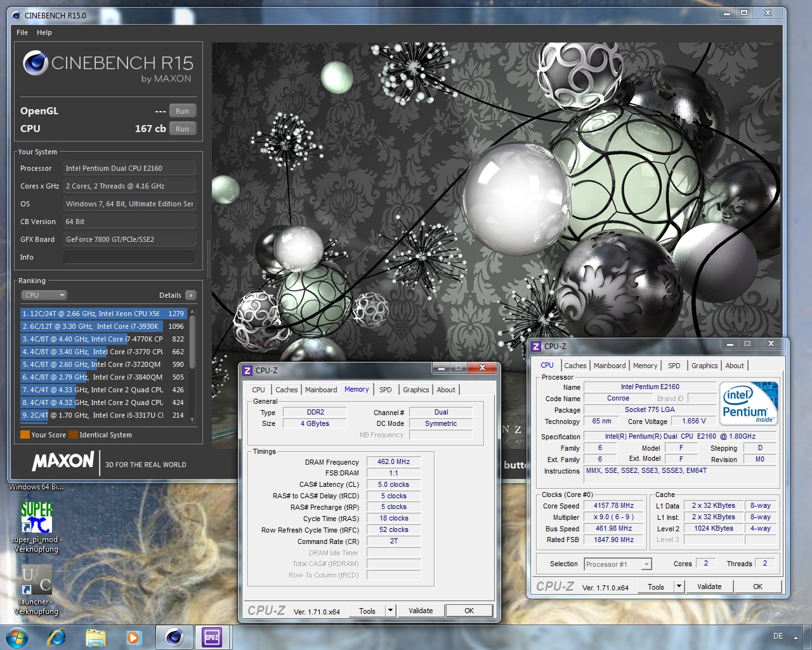
Task: Switch to CPU-Z taskbar icon
Action: click(212, 637)
